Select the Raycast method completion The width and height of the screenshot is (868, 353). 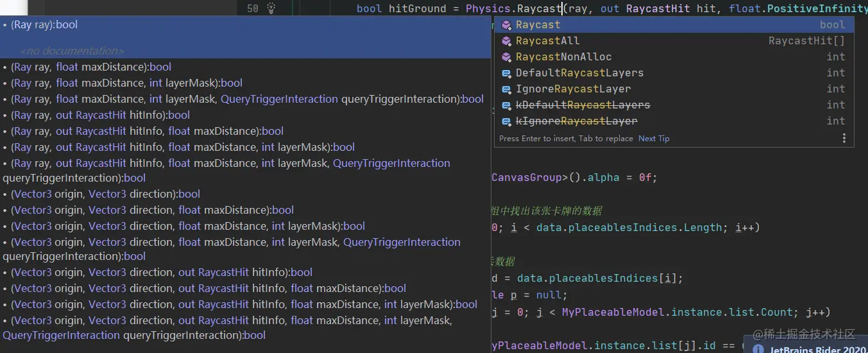[674, 24]
